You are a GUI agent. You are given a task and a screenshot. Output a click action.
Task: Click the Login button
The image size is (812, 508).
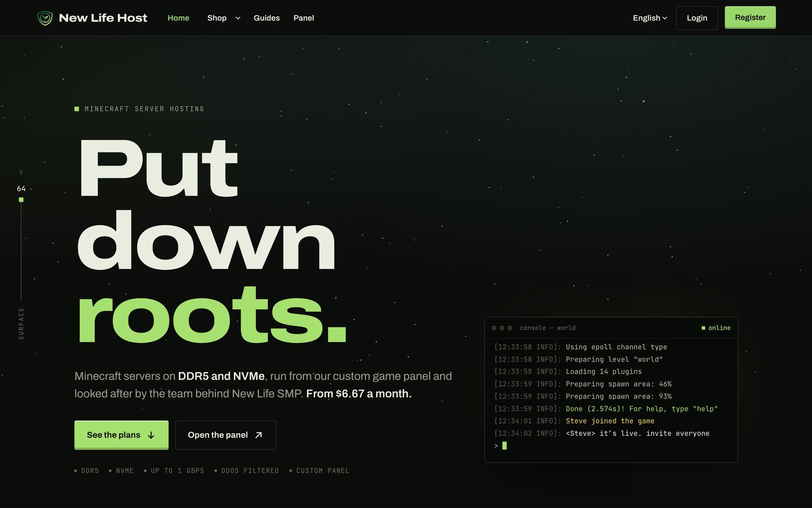(697, 18)
